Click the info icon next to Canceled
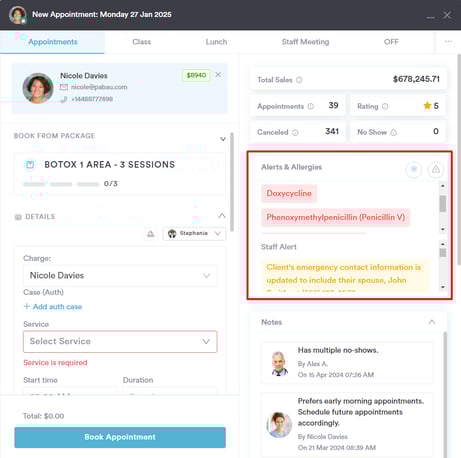 [x=295, y=133]
